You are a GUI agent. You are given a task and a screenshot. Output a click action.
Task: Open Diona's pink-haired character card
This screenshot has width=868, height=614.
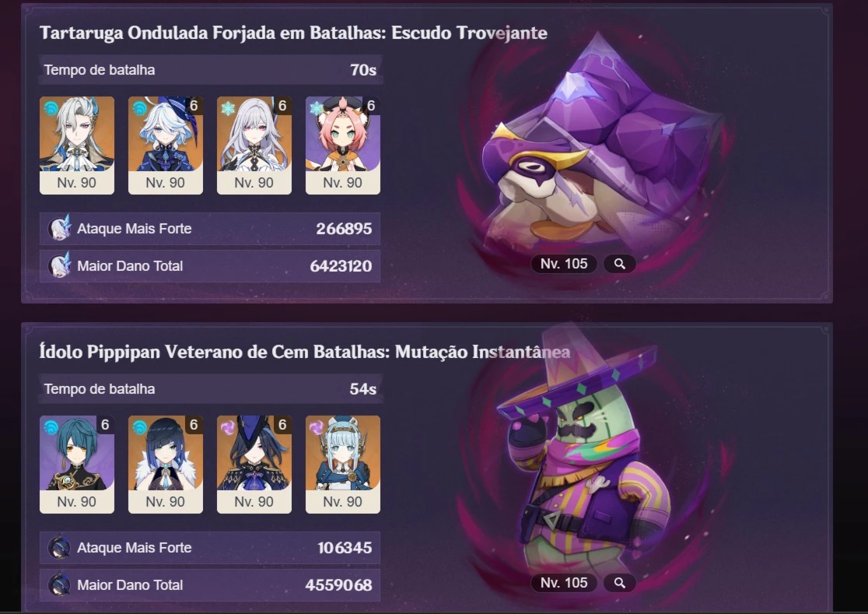click(343, 146)
